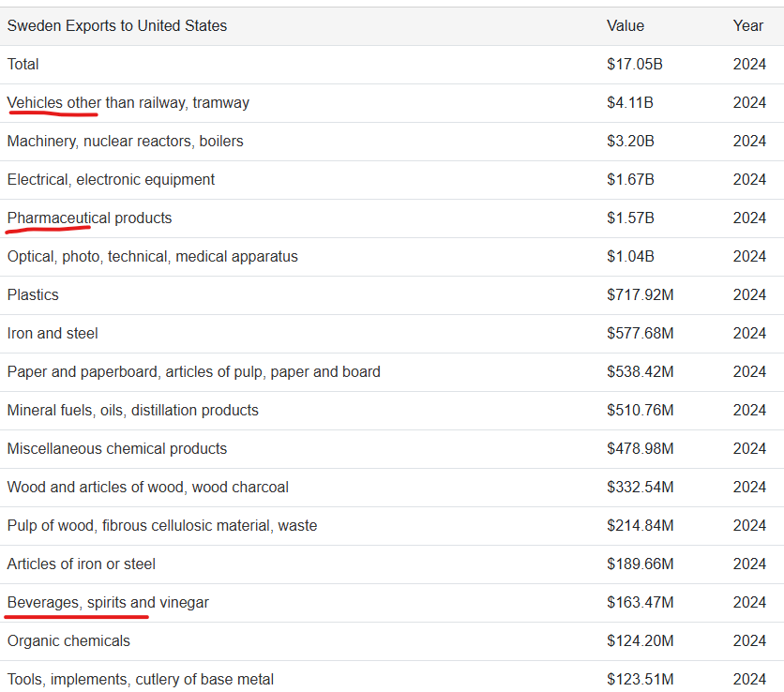Select the $4.11B vehicles value
Image resolution: width=784 pixels, height=692 pixels.
630,102
